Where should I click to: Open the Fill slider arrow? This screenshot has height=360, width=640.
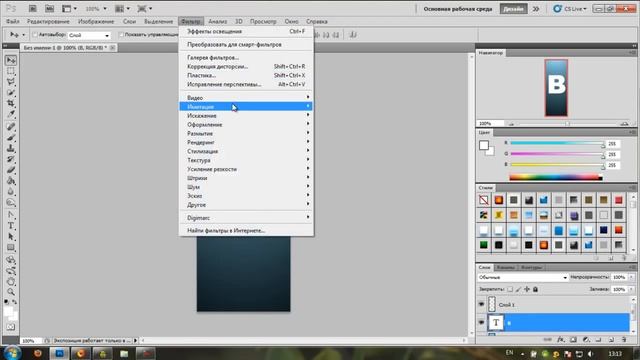point(631,289)
